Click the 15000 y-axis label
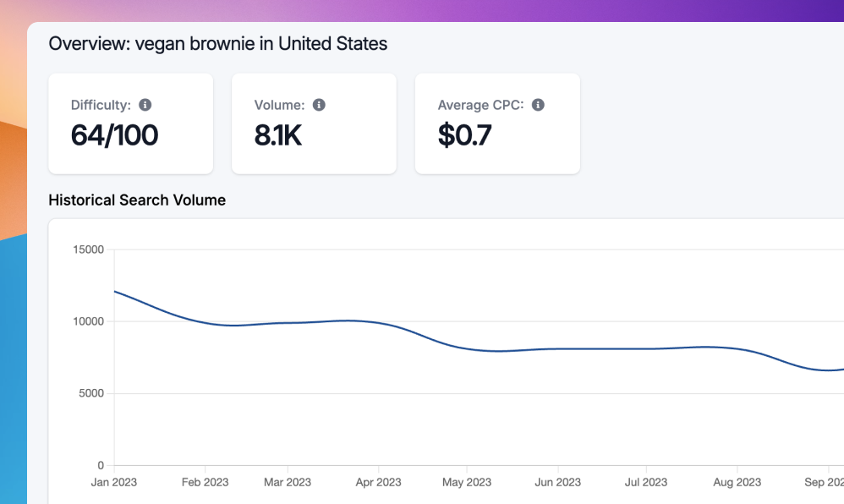Viewport: 844px width, 504px height. tap(89, 249)
